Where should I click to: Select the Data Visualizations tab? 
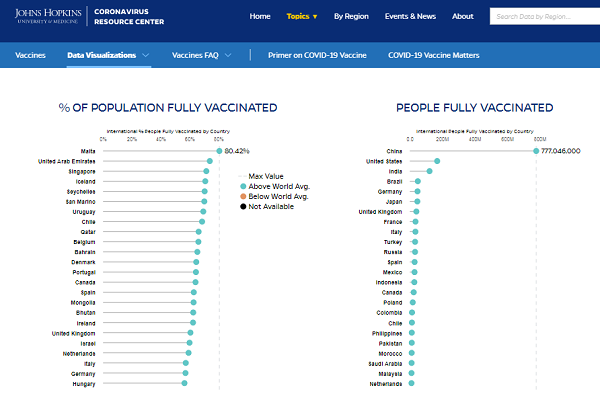(x=101, y=55)
